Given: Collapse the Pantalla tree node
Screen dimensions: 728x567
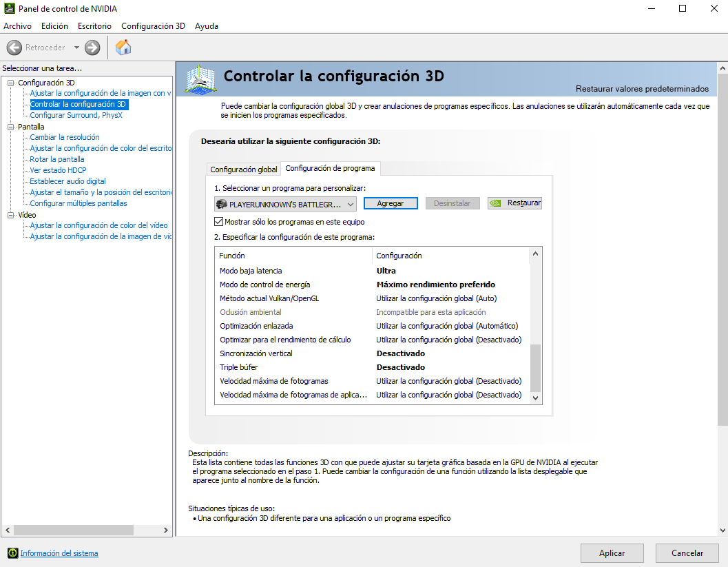Looking at the screenshot, I should coord(11,127).
